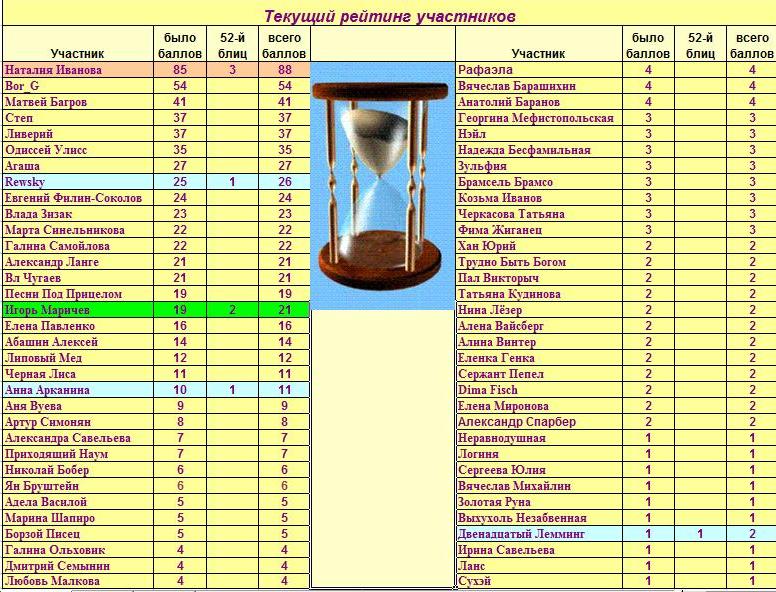Select 'Александр Ланге' participant

click(78, 262)
